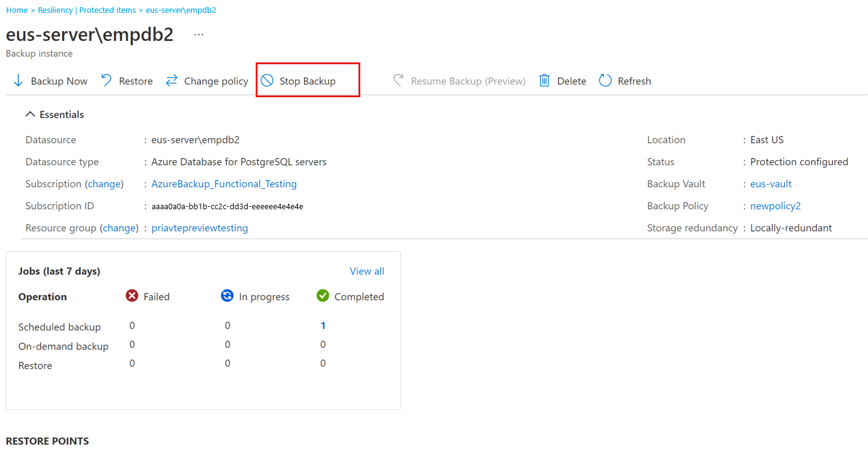
Task: Click the Stop Backup prohibition icon
Action: pos(267,81)
